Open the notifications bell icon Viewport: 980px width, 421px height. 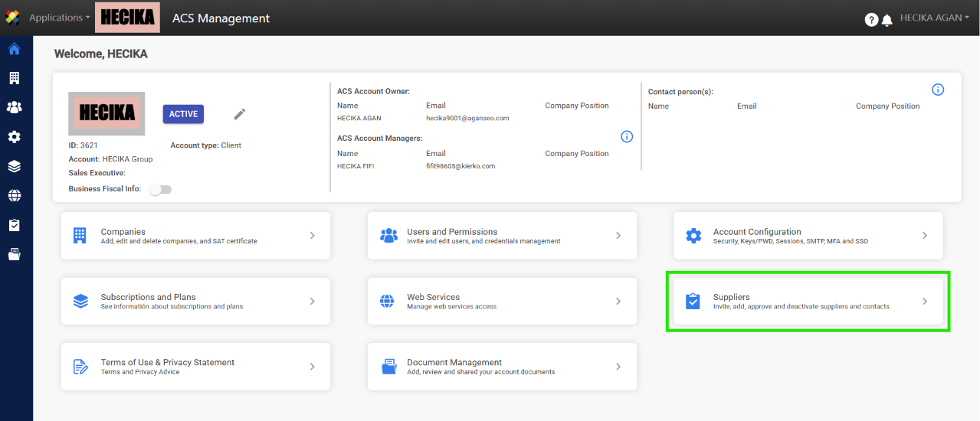click(x=887, y=20)
